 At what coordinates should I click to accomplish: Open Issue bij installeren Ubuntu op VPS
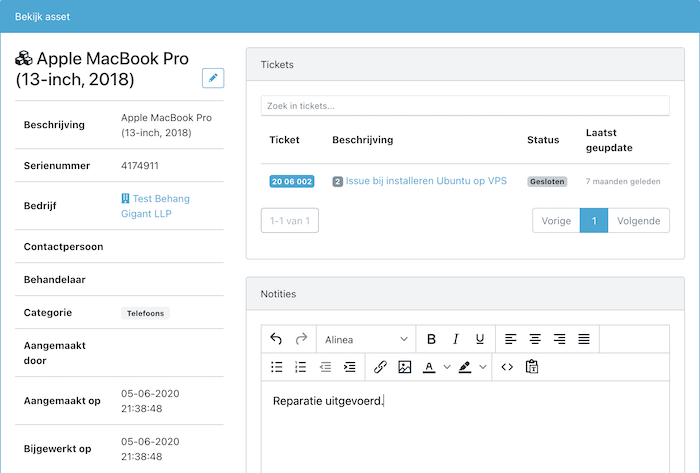pyautogui.click(x=426, y=181)
